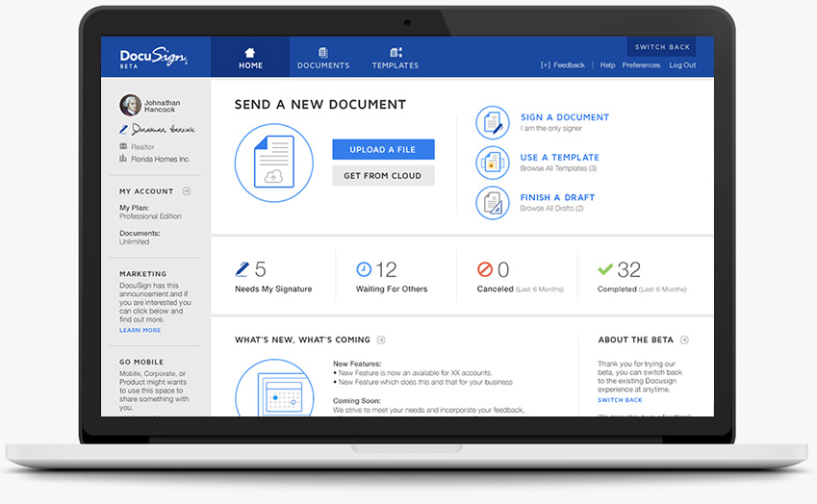This screenshot has height=504, width=817.
Task: Click the DocuSign Beta logo
Action: (x=153, y=58)
